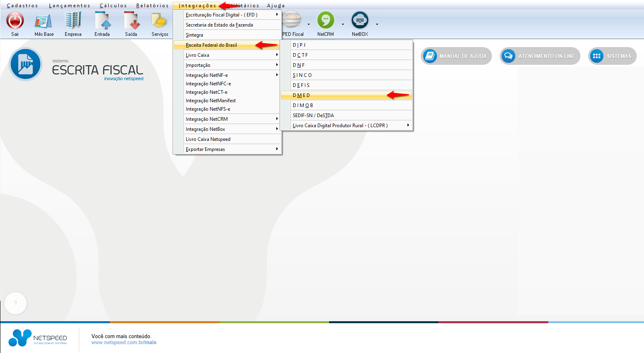
Task: Choose Integração NetManifest menu entry
Action: coord(227,101)
